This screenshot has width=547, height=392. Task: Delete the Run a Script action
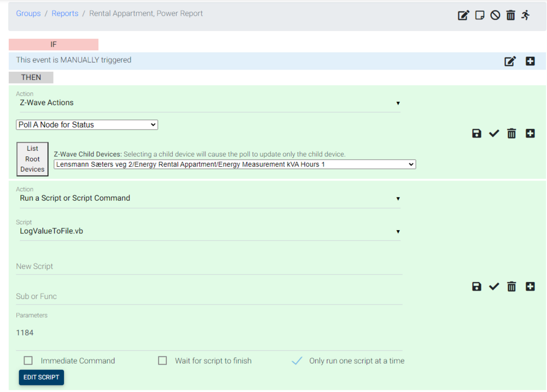pos(511,286)
